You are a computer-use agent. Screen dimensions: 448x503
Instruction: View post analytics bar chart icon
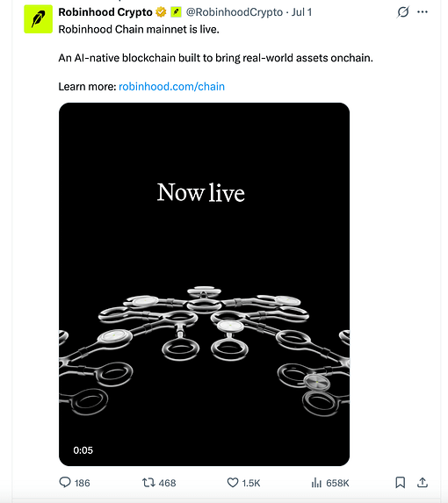click(x=316, y=483)
